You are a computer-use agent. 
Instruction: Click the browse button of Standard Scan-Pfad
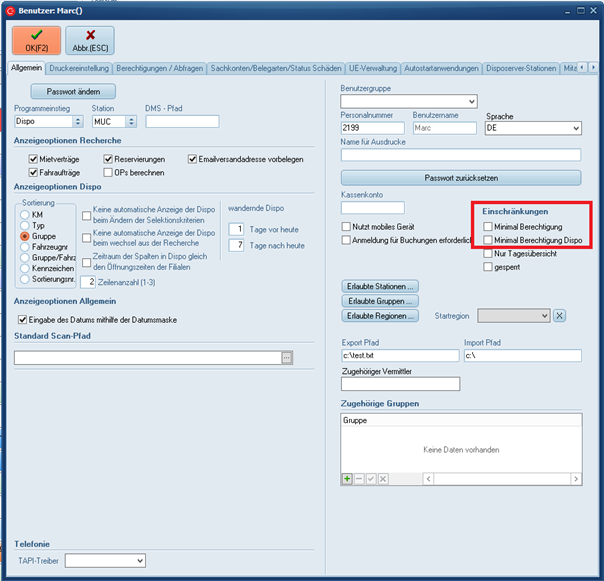point(287,356)
